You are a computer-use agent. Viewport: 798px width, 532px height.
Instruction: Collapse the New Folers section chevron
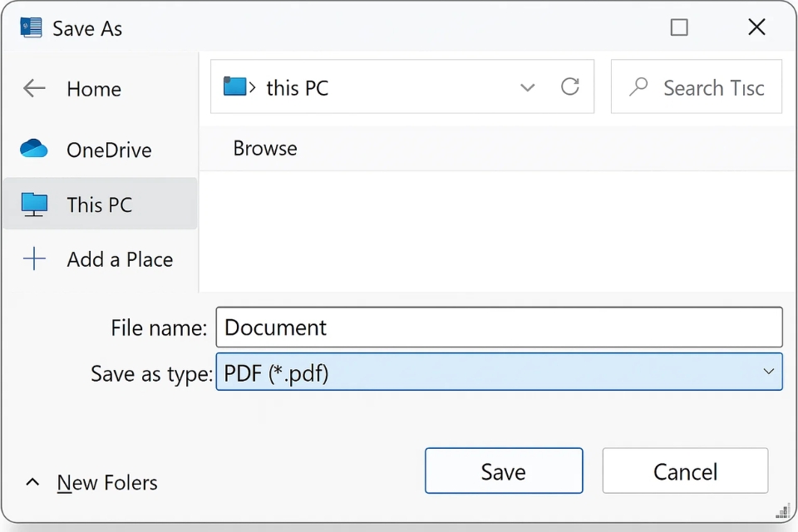point(32,481)
